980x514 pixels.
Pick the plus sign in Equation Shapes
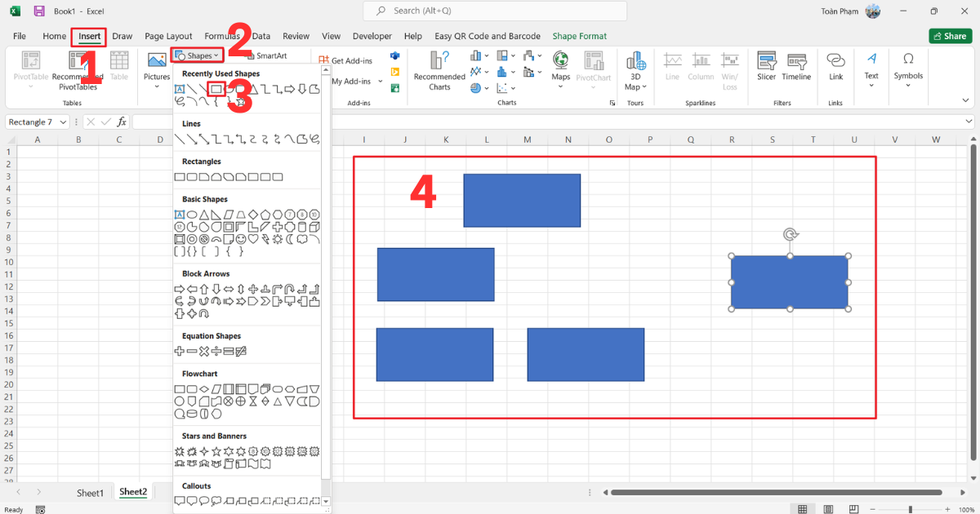pyautogui.click(x=180, y=351)
